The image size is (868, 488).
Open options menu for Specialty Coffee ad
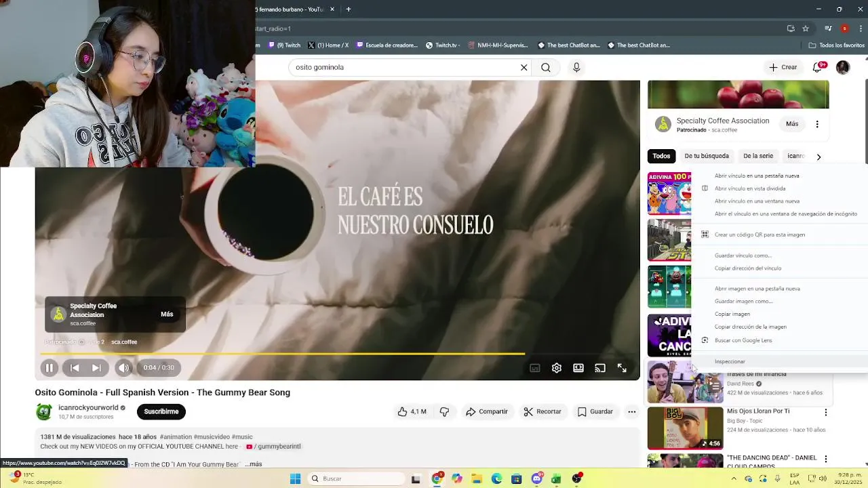[x=817, y=124]
